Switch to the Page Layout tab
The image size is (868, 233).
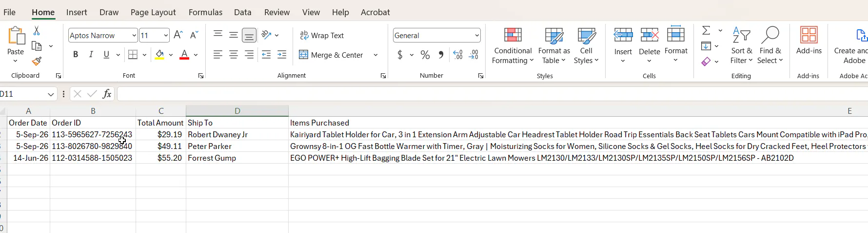153,12
